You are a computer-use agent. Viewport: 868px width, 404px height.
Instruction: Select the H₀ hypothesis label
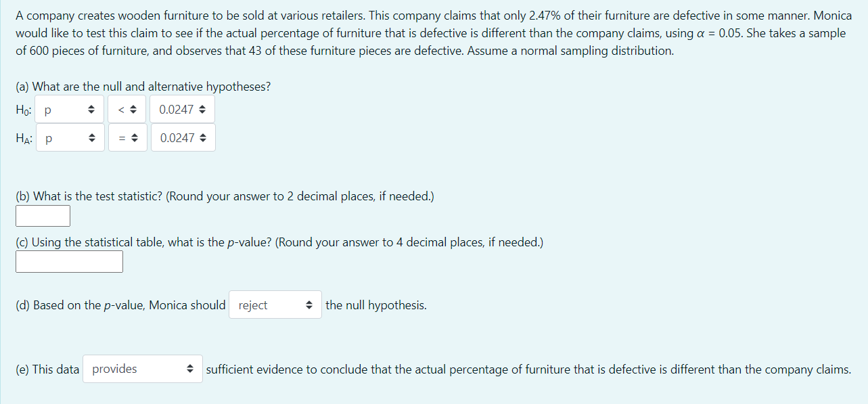tap(22, 109)
